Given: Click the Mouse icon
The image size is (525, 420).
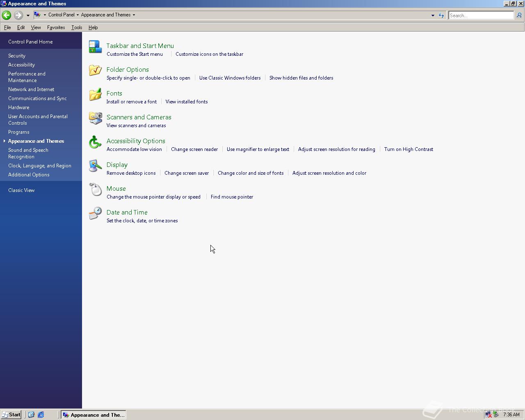Looking at the screenshot, I should click(95, 189).
